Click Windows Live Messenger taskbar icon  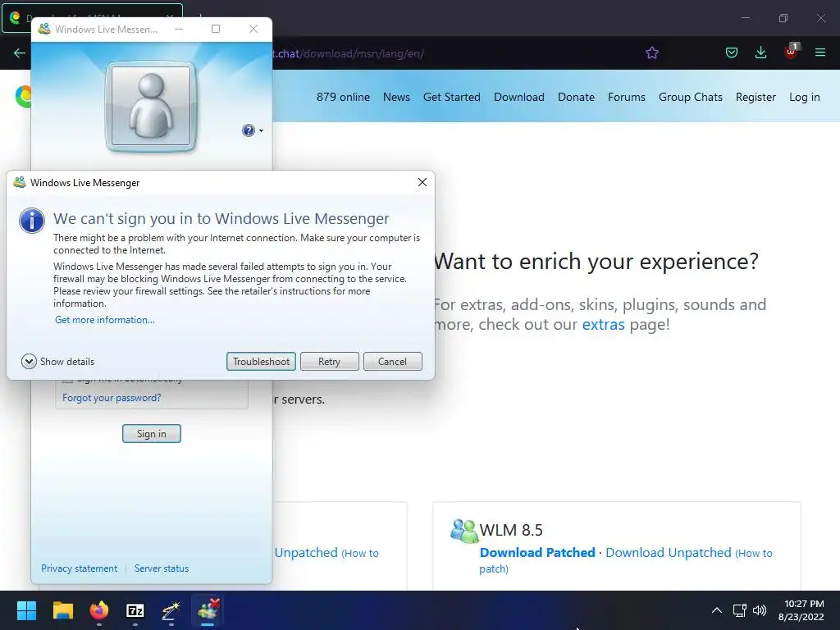[208, 610]
